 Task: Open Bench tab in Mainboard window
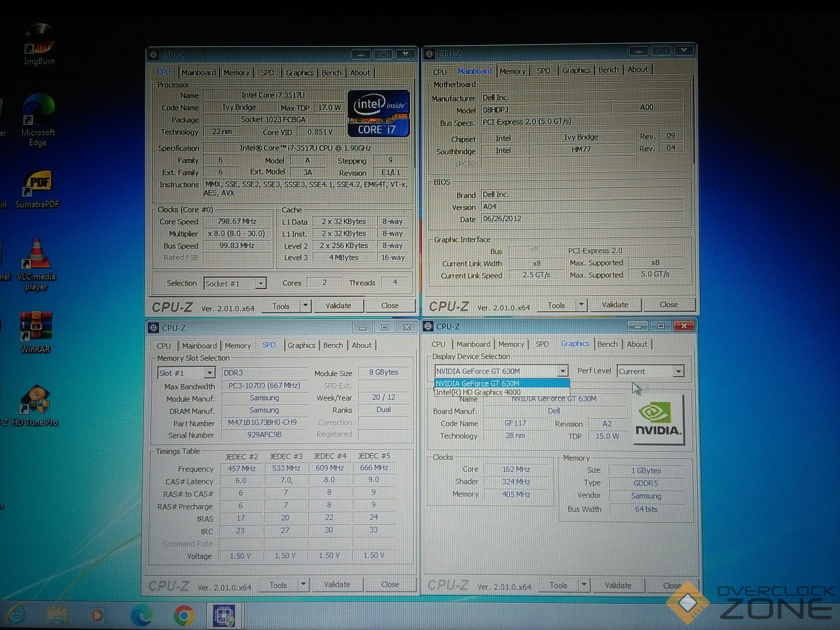[608, 69]
